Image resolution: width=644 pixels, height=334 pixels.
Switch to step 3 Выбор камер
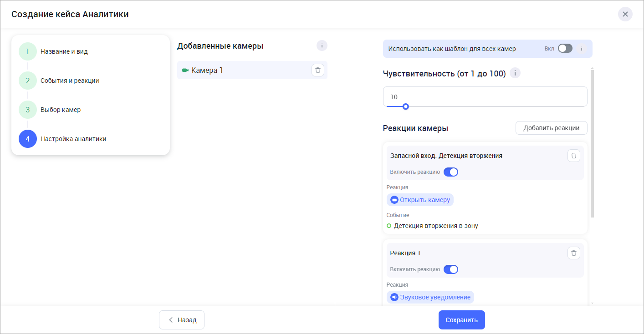tap(28, 110)
